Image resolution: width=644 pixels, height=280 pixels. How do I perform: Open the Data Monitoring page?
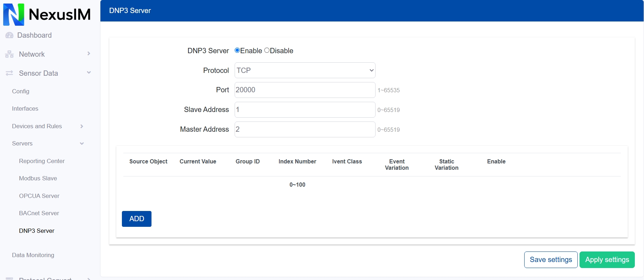[33, 255]
